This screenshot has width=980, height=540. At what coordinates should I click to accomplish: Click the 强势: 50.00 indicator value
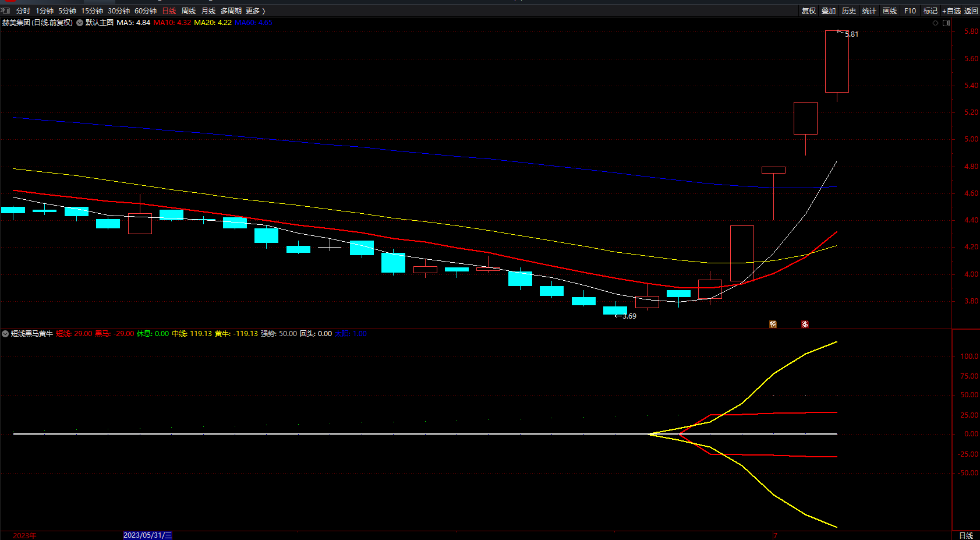pos(279,334)
